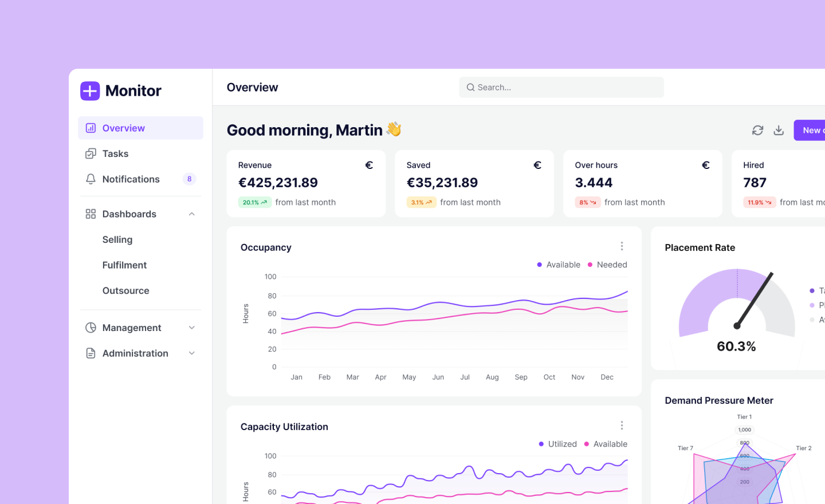Expand the Management section chevron
This screenshot has height=504, width=825.
tap(192, 328)
